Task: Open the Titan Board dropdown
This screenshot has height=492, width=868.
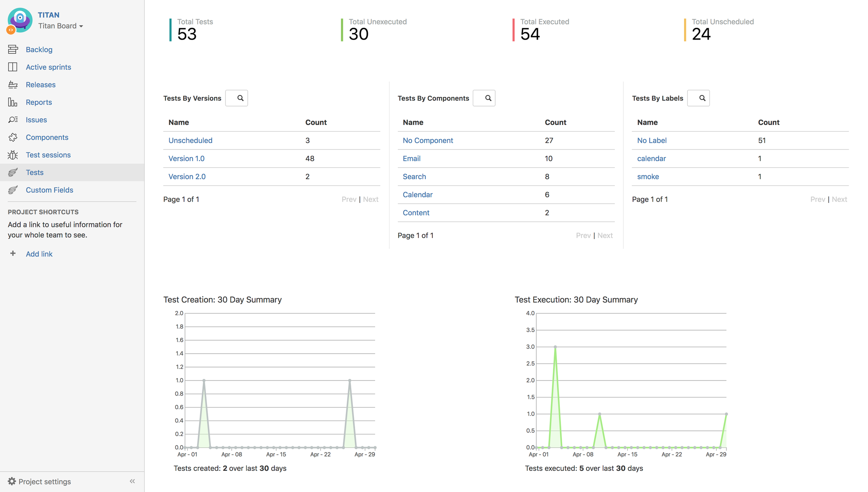Action: coord(61,26)
